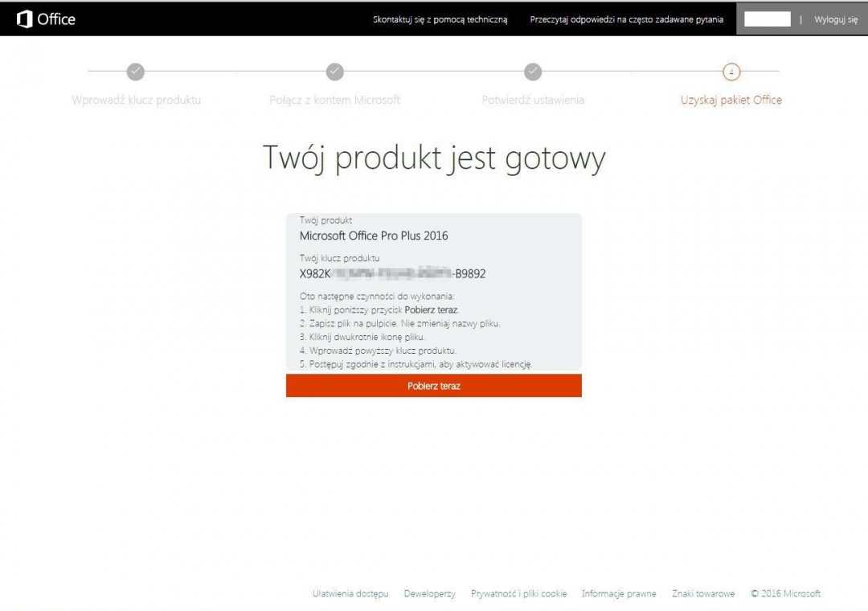Select the Wprowadź klucz produktu step label

click(136, 100)
